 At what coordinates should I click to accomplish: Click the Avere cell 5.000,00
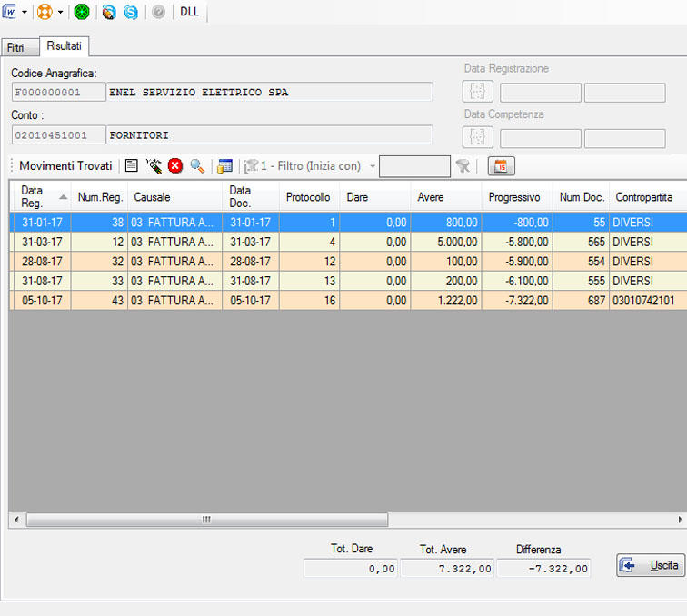(x=446, y=242)
